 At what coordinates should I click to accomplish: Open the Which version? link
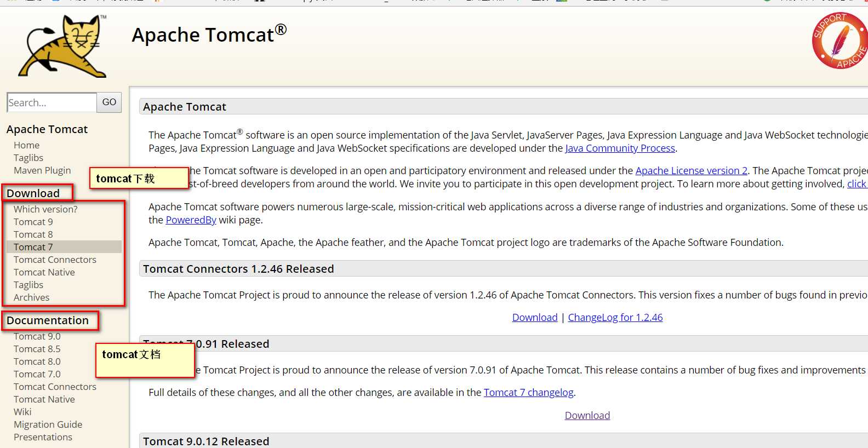pyautogui.click(x=45, y=209)
